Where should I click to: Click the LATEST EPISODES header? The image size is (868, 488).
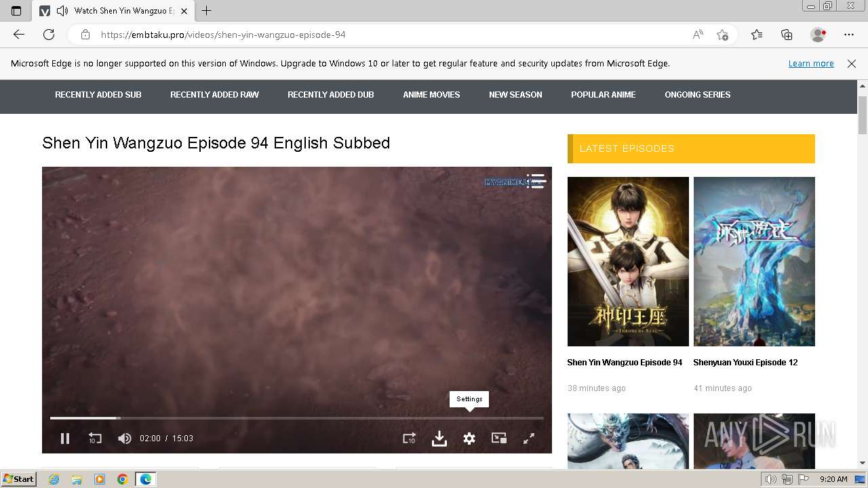[691, 148]
